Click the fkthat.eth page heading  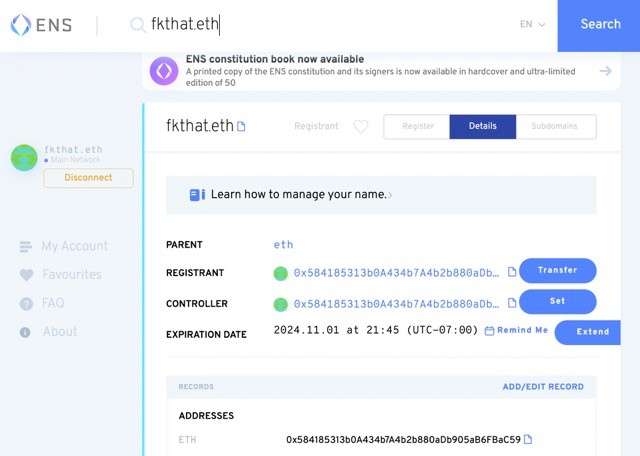point(200,126)
